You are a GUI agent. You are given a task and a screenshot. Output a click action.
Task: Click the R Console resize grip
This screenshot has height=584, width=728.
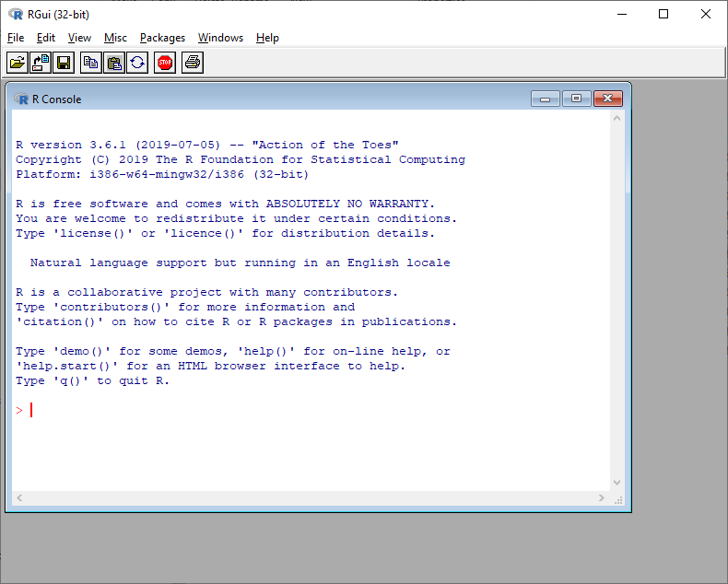tap(618, 500)
